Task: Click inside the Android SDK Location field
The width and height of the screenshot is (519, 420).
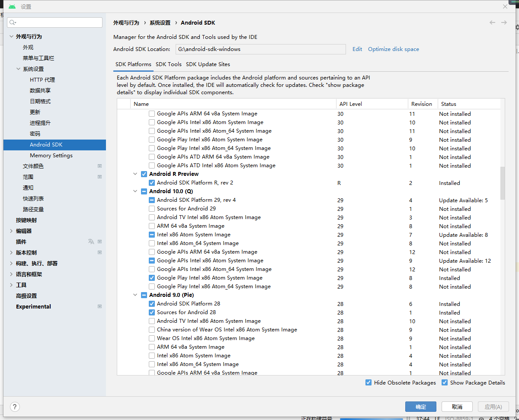Action: (259, 49)
